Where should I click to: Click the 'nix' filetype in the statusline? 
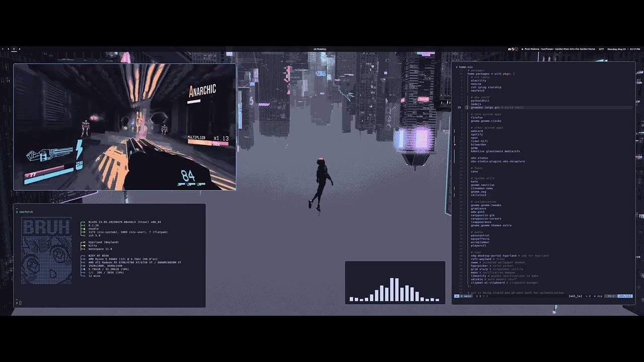click(599, 296)
